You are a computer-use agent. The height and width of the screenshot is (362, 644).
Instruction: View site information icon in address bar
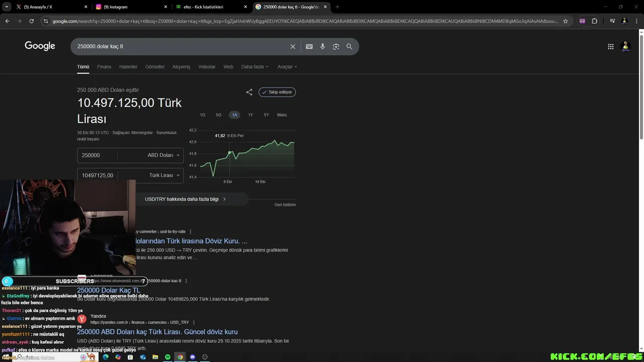46,21
